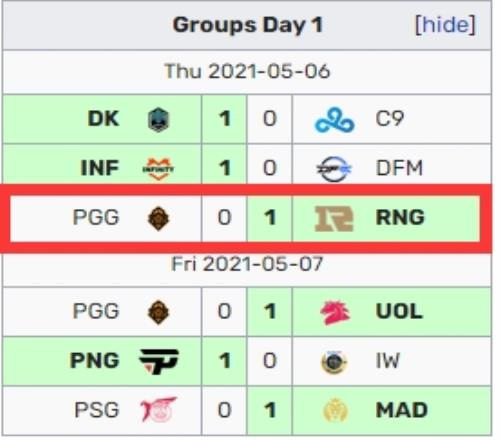Click the RNG tan logo in highlighted row
This screenshot has width=500, height=440.
334,219
